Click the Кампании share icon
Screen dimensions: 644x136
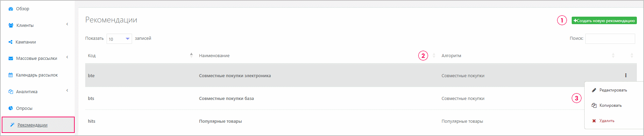pyautogui.click(x=11, y=42)
